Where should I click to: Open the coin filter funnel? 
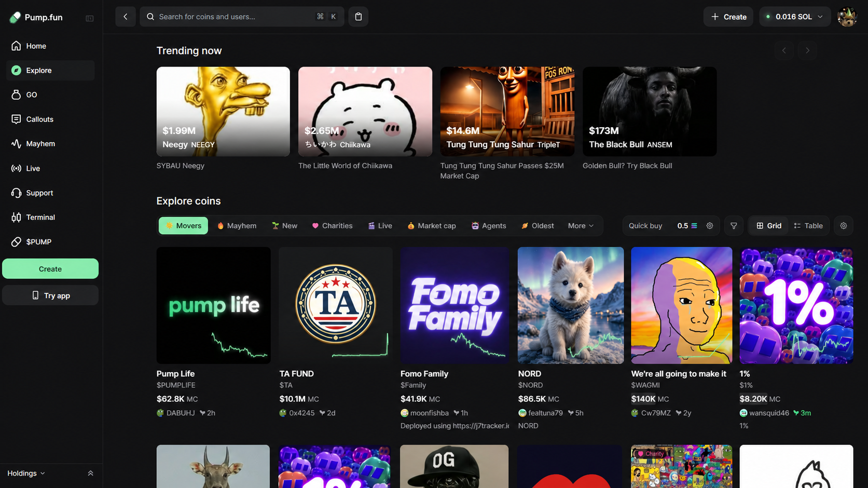[734, 226]
